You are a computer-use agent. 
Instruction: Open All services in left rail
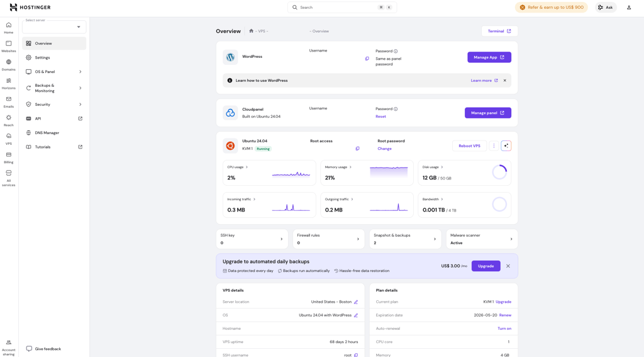coord(9,178)
